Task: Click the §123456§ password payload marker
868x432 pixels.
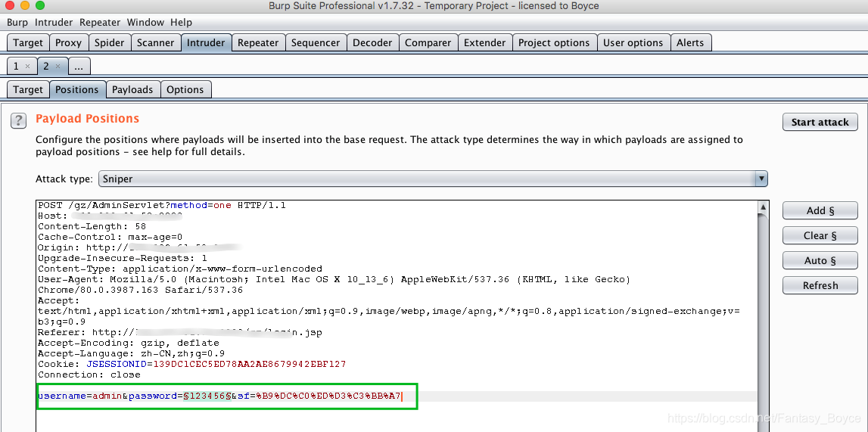Action: tap(207, 396)
